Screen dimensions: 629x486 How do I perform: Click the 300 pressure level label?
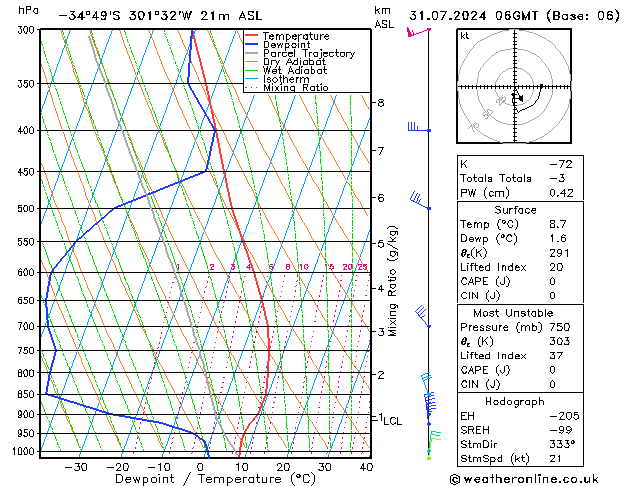click(x=28, y=30)
